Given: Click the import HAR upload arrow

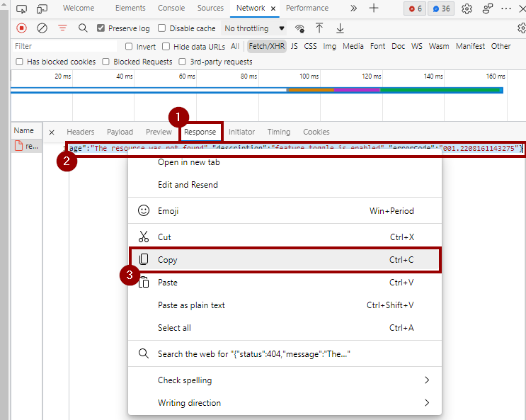Looking at the screenshot, I should (319, 28).
